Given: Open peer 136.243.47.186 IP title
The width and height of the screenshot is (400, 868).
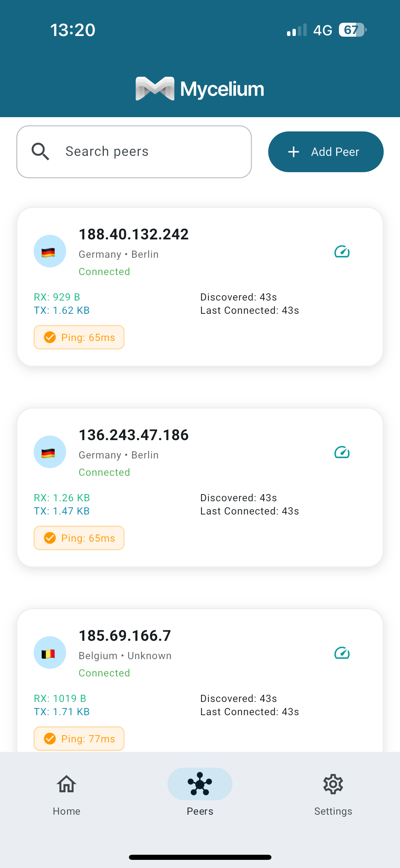Looking at the screenshot, I should coord(134,435).
